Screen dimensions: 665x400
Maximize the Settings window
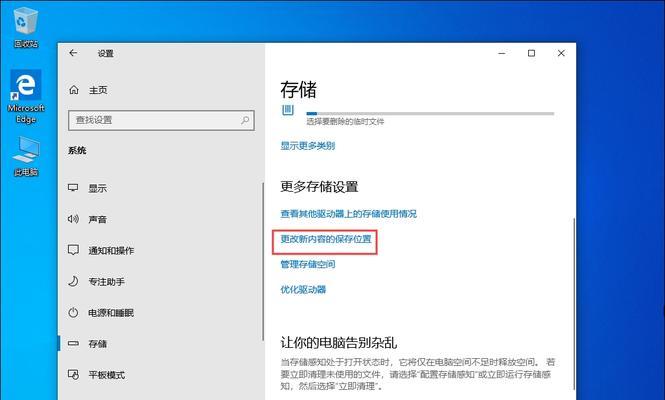(x=531, y=53)
